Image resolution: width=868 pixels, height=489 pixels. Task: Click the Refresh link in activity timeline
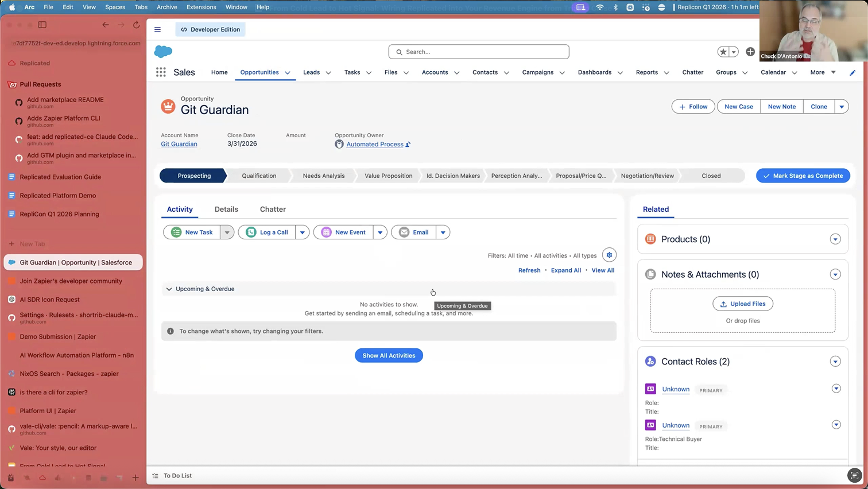coord(529,270)
